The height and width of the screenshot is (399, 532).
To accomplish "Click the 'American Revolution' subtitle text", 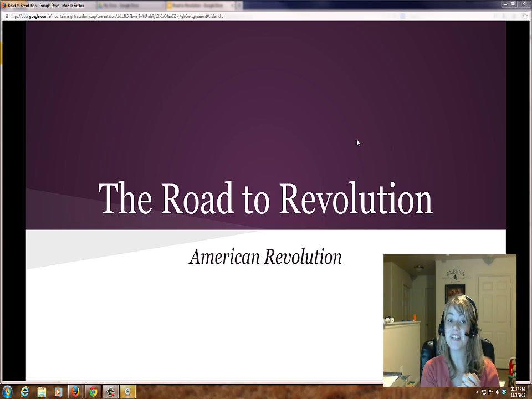I will click(265, 257).
